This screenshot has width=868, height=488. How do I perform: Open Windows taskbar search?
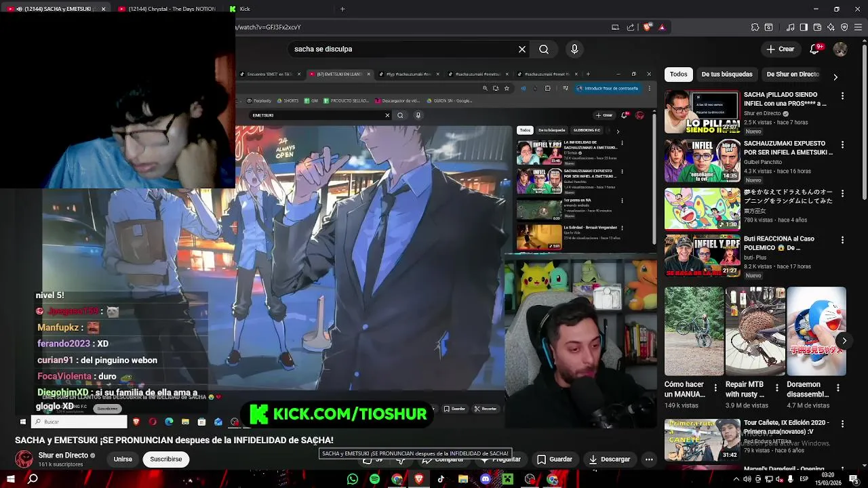click(33, 479)
